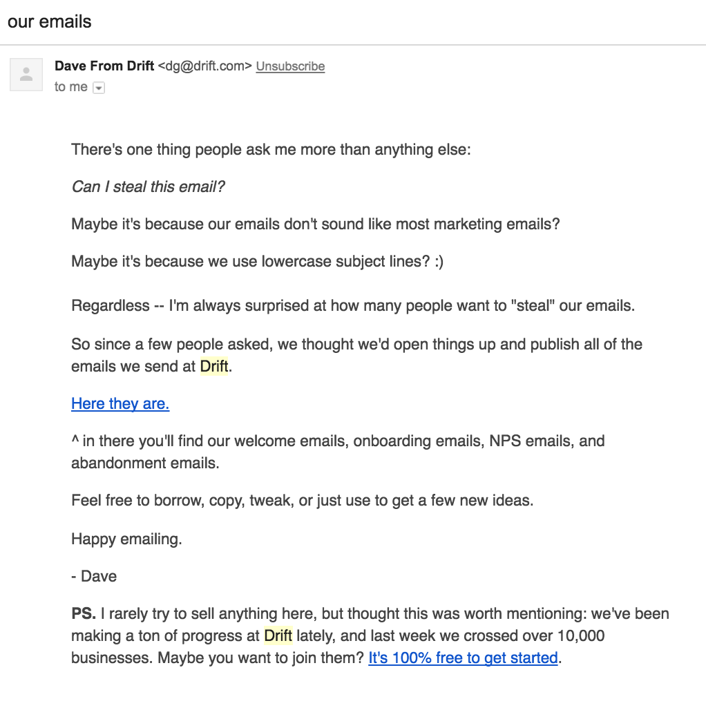Click the opening line "There's one thing people ask"
Screen dimensions: 706x728
pos(271,149)
